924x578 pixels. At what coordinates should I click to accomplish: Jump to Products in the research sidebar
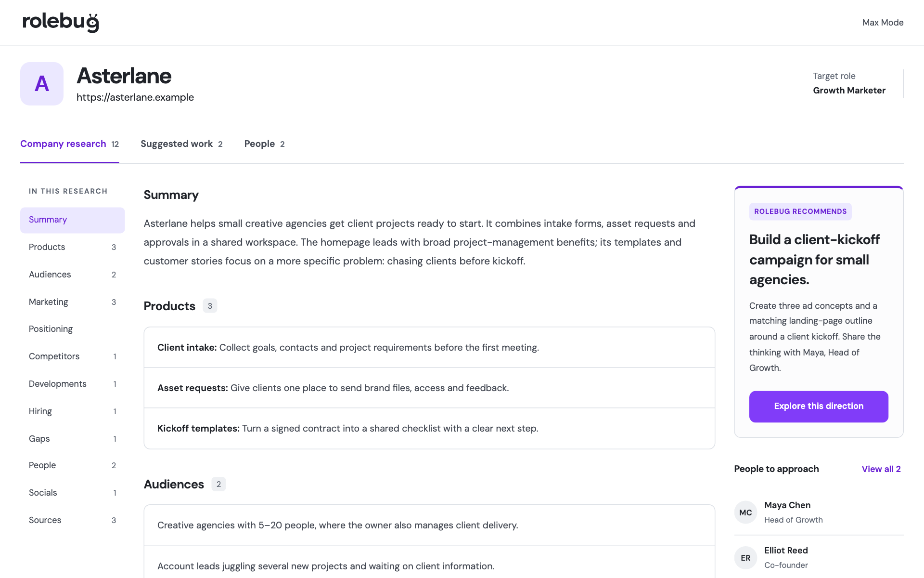(x=73, y=247)
